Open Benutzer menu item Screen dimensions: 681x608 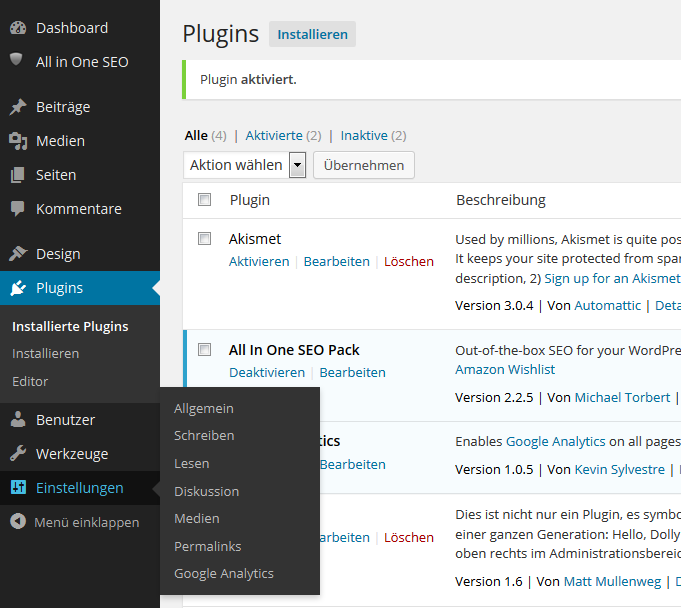80,420
